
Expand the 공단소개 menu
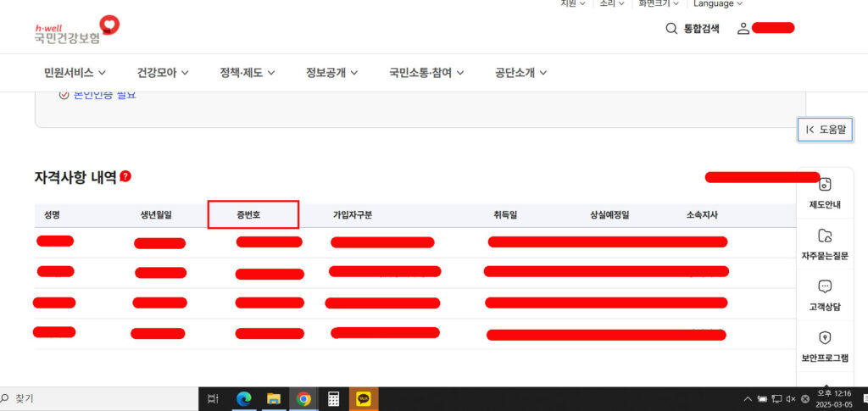tap(521, 73)
